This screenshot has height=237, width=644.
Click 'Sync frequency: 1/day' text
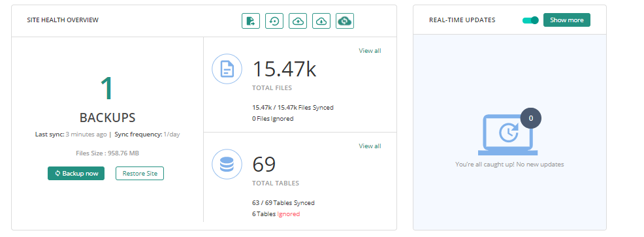(147, 134)
